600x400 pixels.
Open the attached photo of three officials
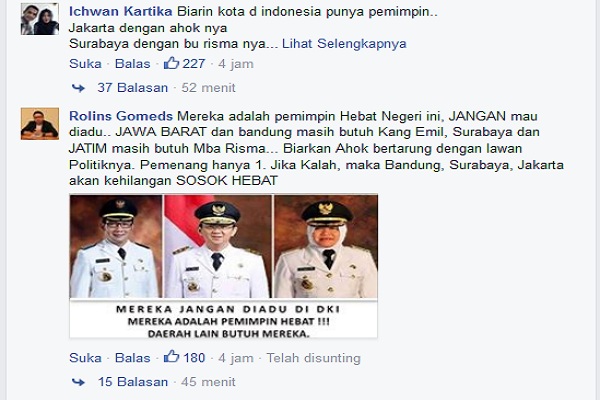(223, 266)
